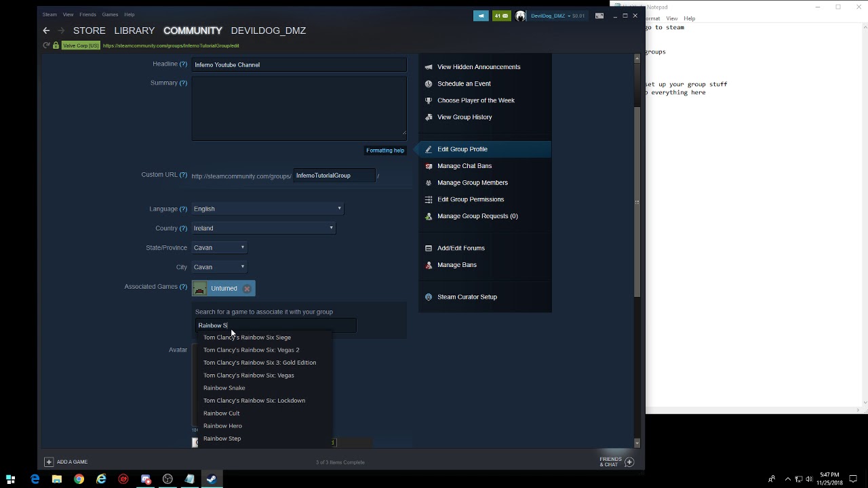Click the Summary text area
The height and width of the screenshot is (488, 868).
pyautogui.click(x=299, y=109)
